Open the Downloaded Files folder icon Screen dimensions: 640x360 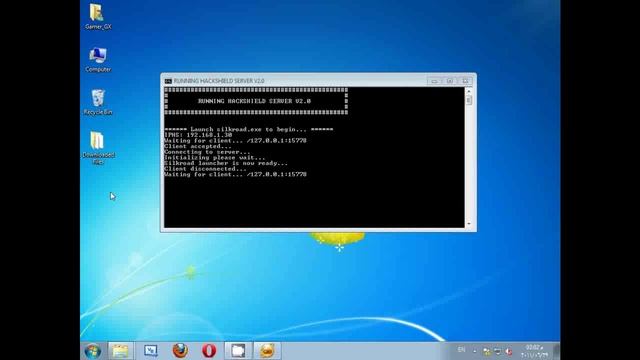click(98, 148)
